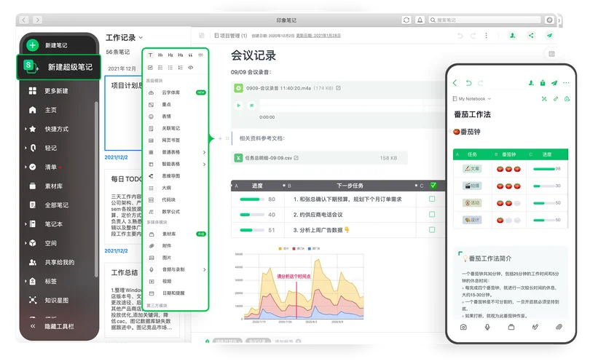Open 素材库 in the left sidebar
The height and width of the screenshot is (364, 590).
[x=47, y=186]
